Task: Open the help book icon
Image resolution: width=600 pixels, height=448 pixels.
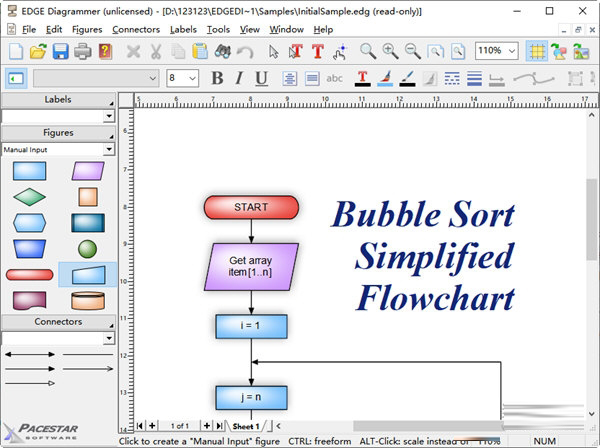Action: tap(105, 51)
